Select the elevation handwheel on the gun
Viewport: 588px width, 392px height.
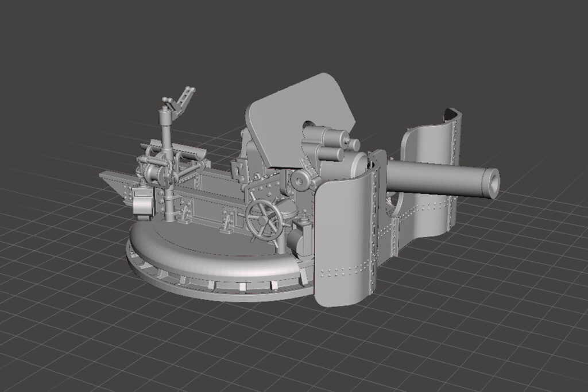coord(263,217)
